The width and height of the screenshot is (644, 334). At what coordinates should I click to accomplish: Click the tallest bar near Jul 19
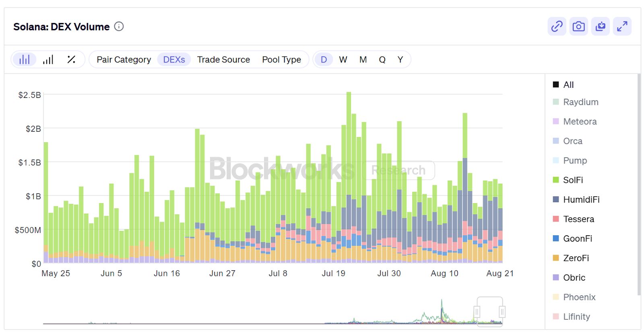349,177
